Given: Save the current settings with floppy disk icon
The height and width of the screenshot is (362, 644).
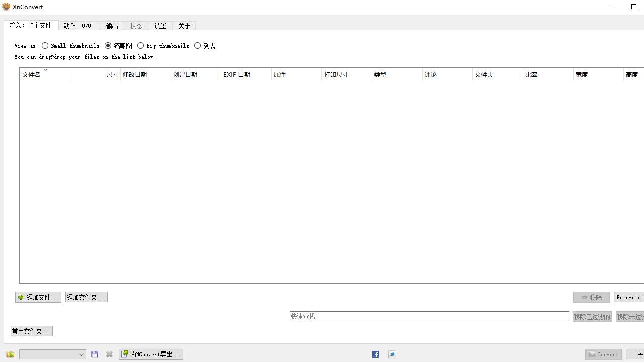Looking at the screenshot, I should click(x=94, y=354).
